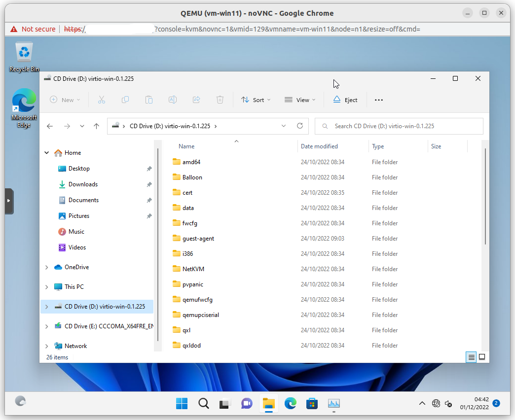Switch to large thumbnails view layout
515x420 pixels.
tap(482, 357)
